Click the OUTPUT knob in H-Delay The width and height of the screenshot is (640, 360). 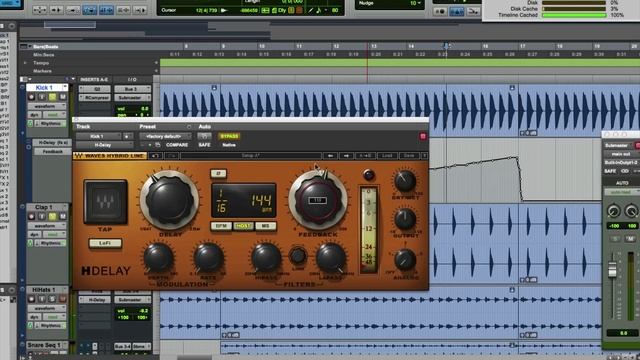pyautogui.click(x=405, y=219)
